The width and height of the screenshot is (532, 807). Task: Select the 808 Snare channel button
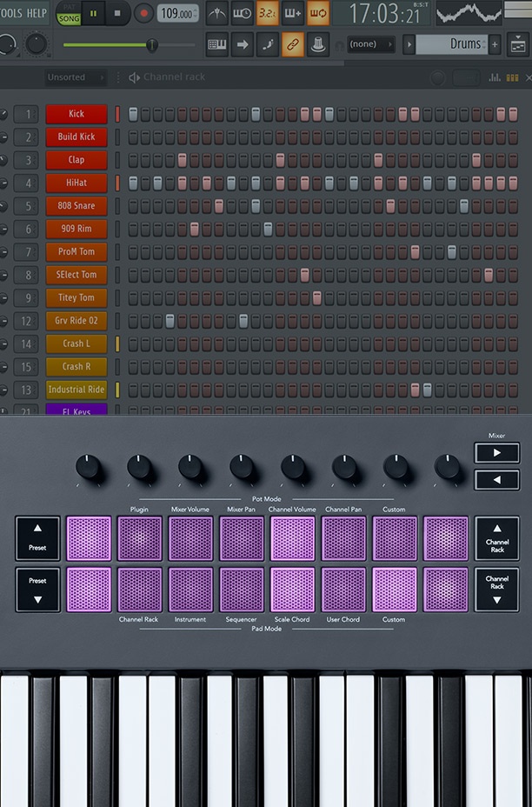pos(76,206)
